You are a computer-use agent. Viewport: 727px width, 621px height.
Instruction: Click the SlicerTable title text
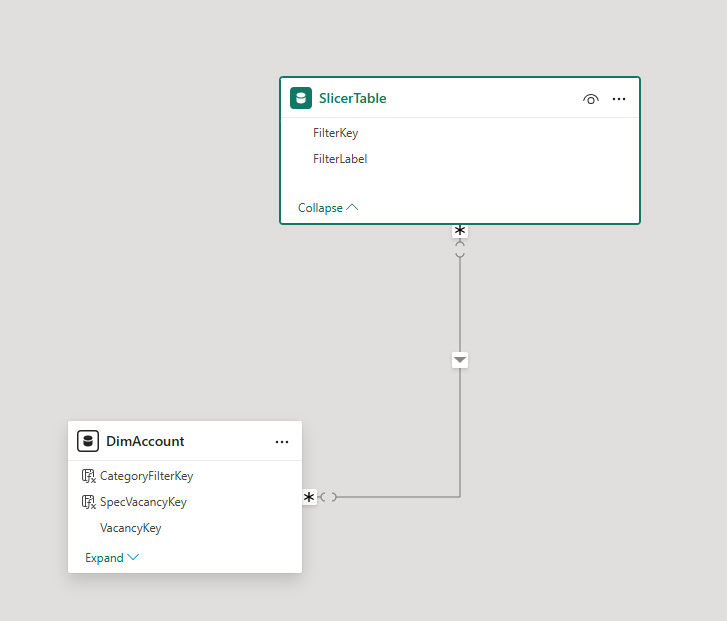pyautogui.click(x=352, y=98)
